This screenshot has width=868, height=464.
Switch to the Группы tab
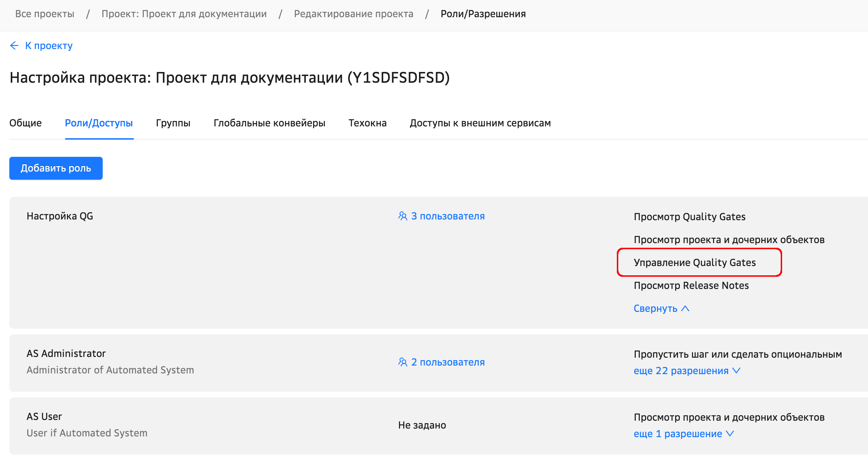tap(173, 123)
